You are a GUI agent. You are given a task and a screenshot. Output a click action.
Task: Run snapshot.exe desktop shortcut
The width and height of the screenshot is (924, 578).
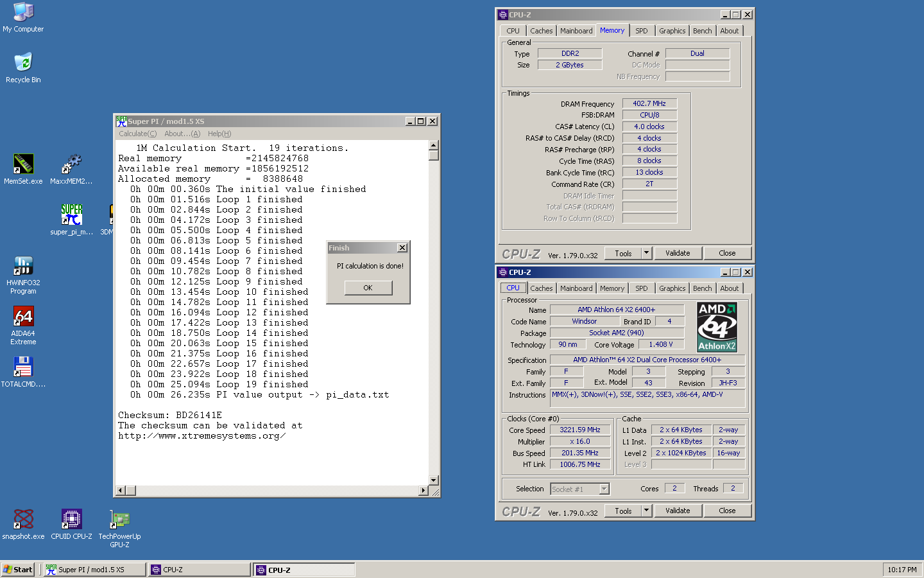[x=23, y=525]
